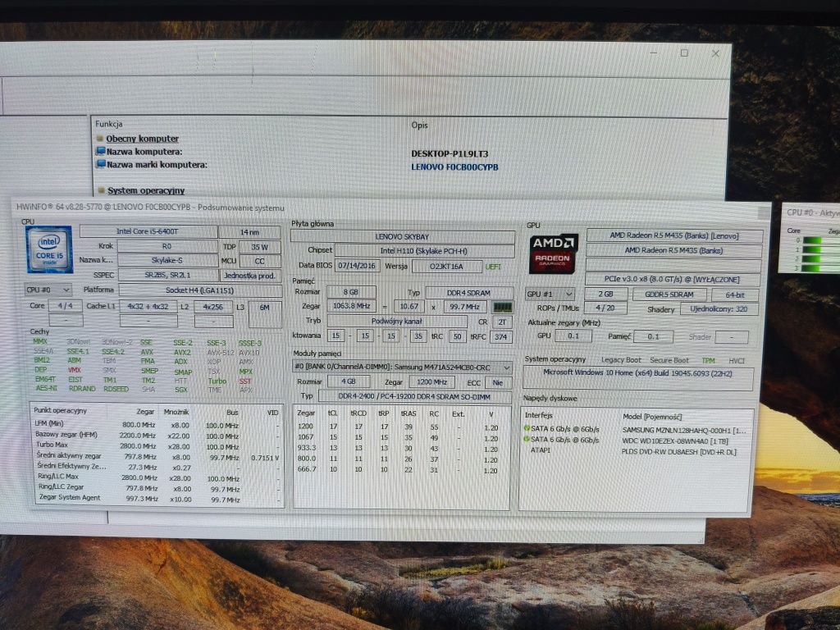The height and width of the screenshot is (630, 840).
Task: Select the LFM (Min) operating point row
Action: click(x=157, y=425)
